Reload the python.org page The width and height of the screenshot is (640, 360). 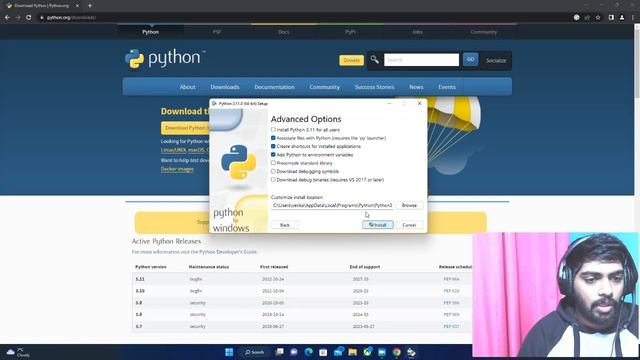point(29,18)
